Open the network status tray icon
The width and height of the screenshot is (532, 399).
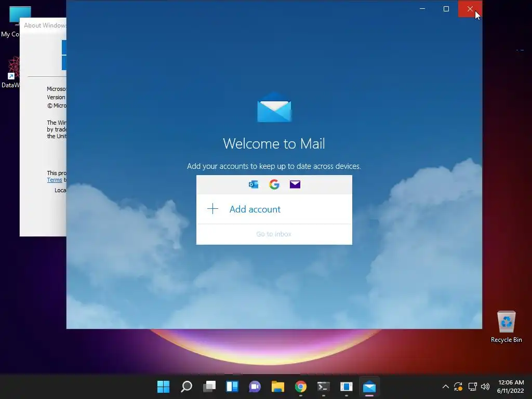[472, 387]
